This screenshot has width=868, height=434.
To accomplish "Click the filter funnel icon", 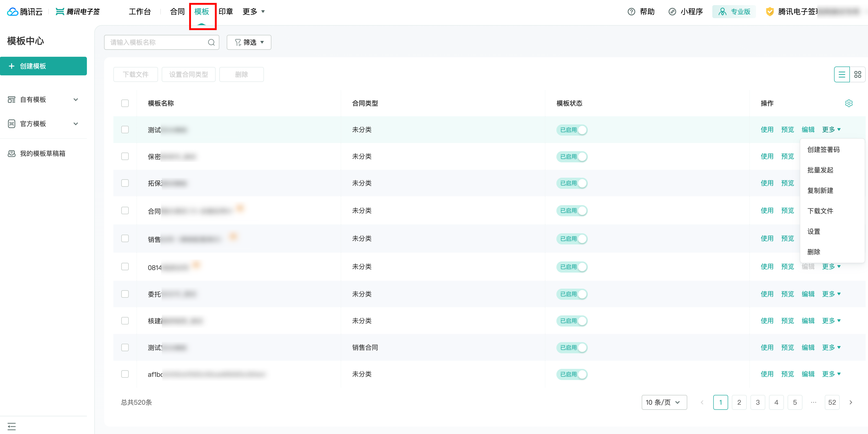I will [x=238, y=43].
